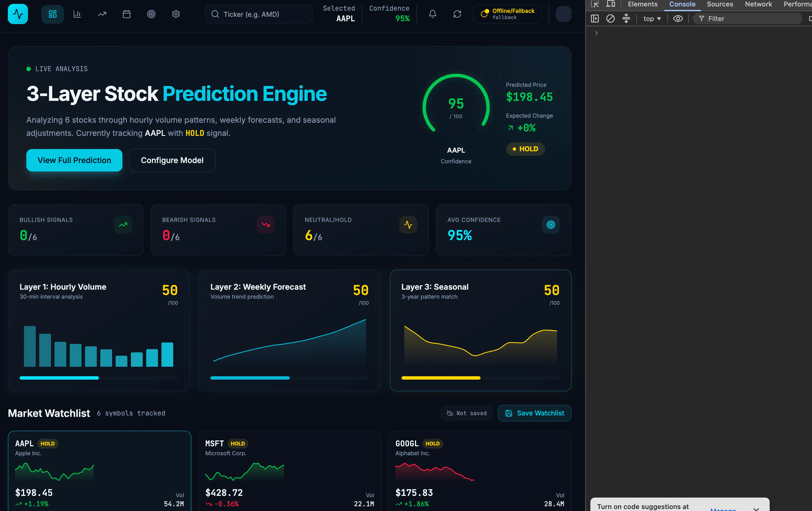
Task: Expand the console prompt chevron
Action: click(x=597, y=33)
